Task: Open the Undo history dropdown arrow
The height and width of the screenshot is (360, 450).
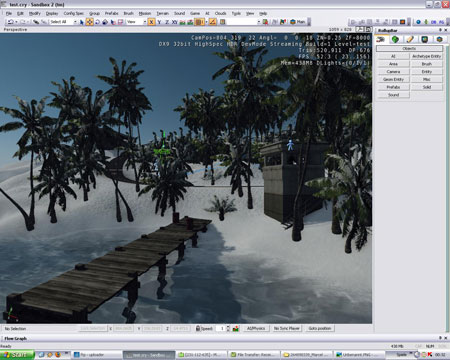Action: (16, 22)
